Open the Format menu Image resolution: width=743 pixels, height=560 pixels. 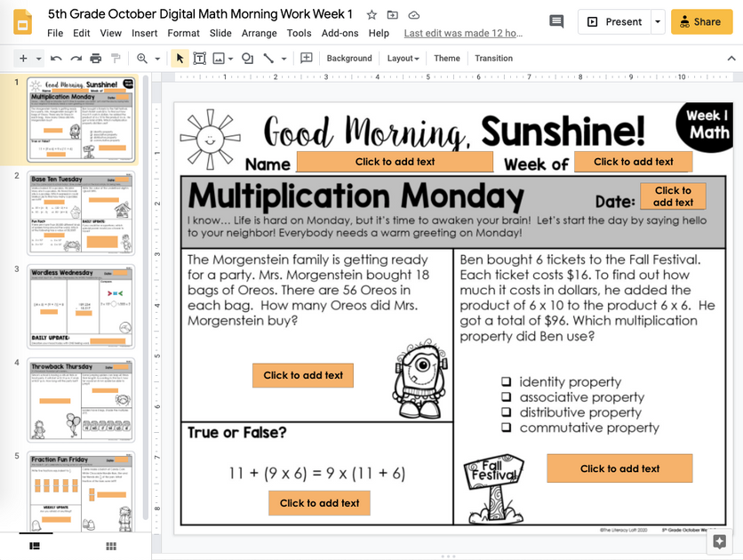[183, 33]
